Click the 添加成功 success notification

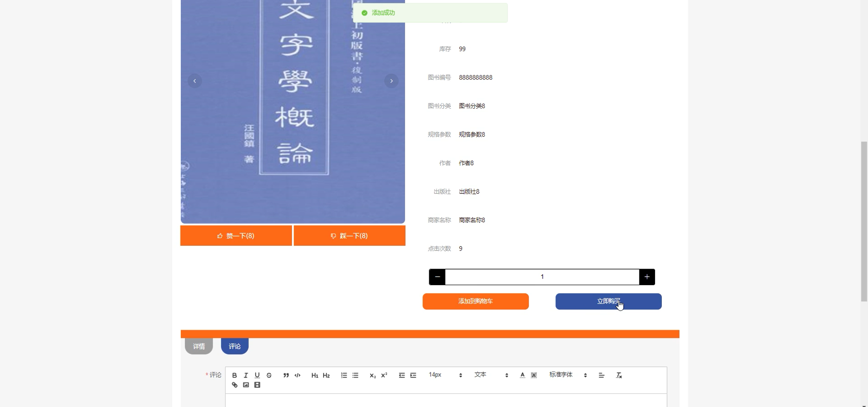click(x=430, y=13)
